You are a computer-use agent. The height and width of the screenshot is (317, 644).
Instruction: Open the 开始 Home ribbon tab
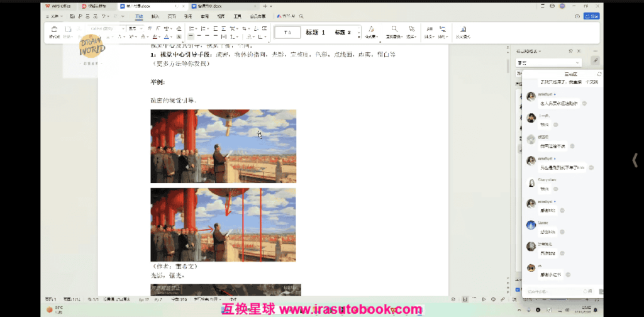coord(139,16)
